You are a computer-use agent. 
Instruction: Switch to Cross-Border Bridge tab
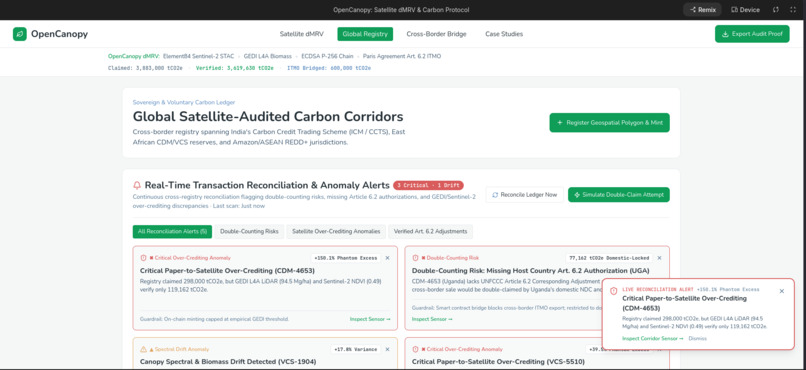436,34
